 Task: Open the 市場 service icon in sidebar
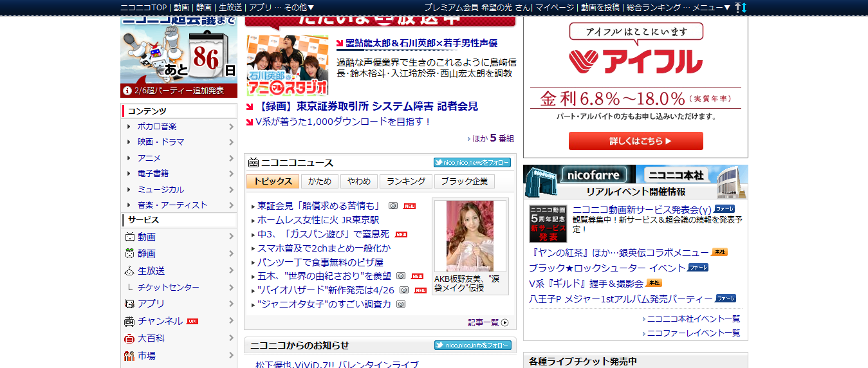(129, 355)
